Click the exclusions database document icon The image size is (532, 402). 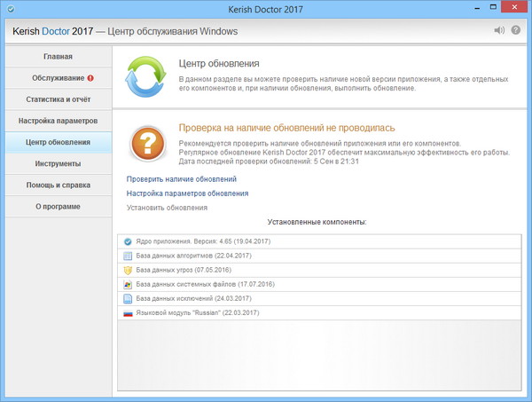click(x=128, y=299)
